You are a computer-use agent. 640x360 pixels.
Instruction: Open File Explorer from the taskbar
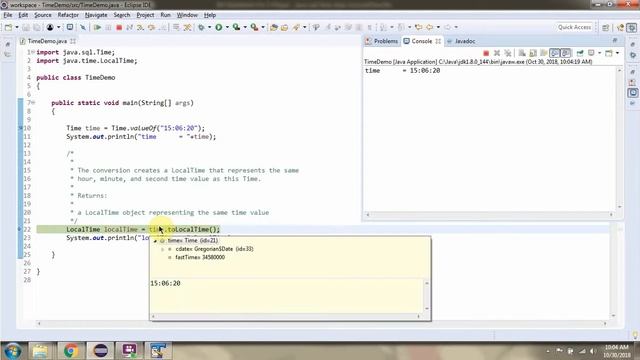click(x=40, y=351)
